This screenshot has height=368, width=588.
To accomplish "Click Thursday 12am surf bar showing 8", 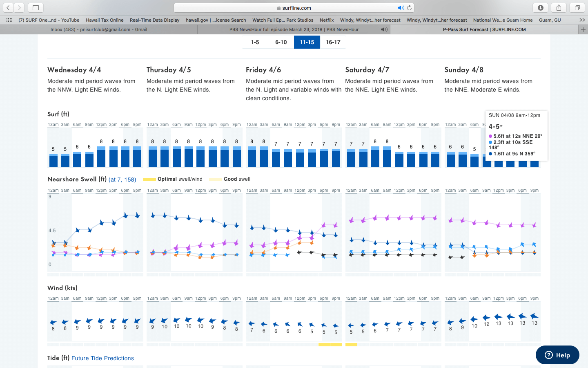I will point(153,157).
